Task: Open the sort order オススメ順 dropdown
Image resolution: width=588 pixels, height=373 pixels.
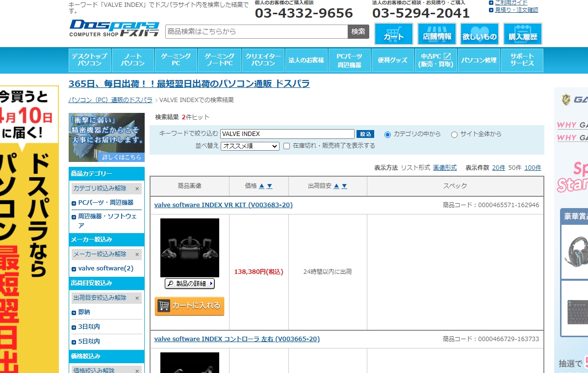Action: (x=250, y=146)
